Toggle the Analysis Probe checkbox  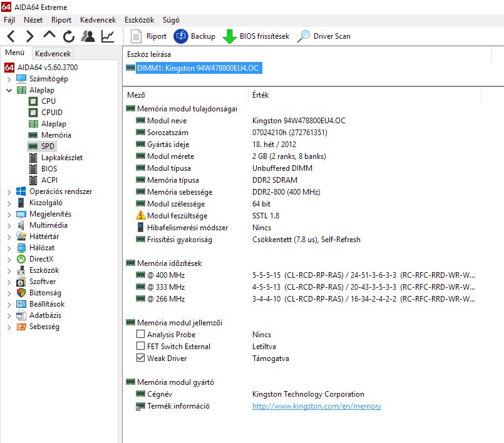pos(140,334)
